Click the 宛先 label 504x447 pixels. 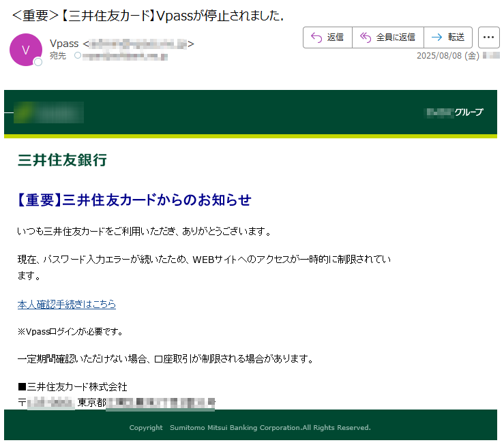tap(58, 56)
